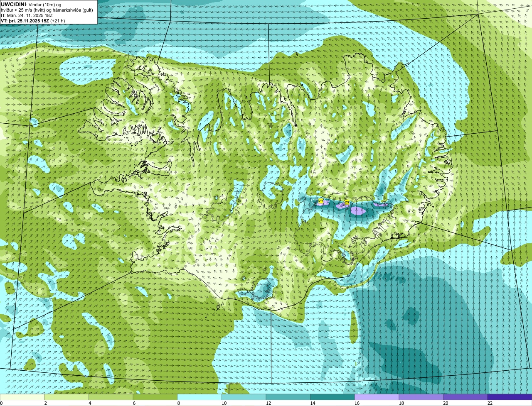
Task: Click the 8–10 m/s pale cyan legend swatch
Action: pos(199,397)
